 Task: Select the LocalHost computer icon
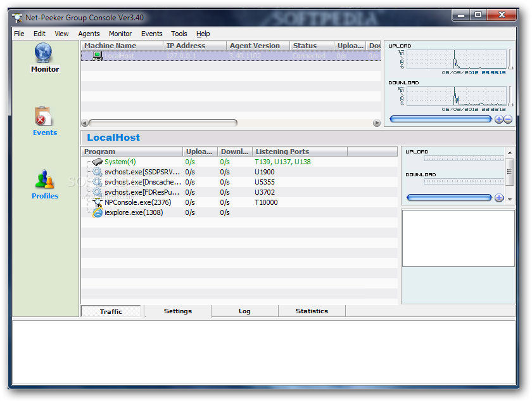click(98, 56)
